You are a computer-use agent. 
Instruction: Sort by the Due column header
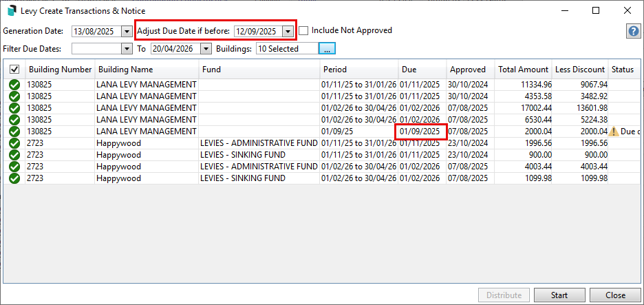(422, 70)
